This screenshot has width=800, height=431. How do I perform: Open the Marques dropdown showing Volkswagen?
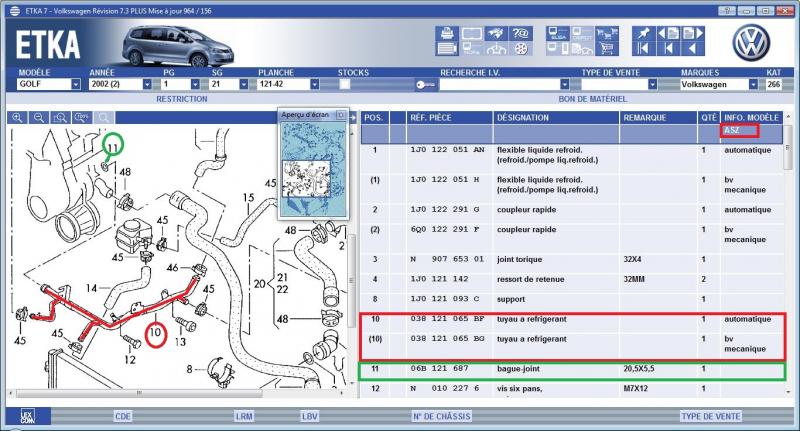pyautogui.click(x=753, y=84)
